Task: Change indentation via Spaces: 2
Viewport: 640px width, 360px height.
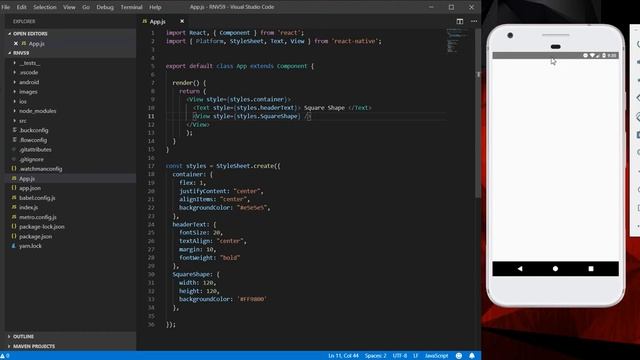Action: (x=376, y=356)
